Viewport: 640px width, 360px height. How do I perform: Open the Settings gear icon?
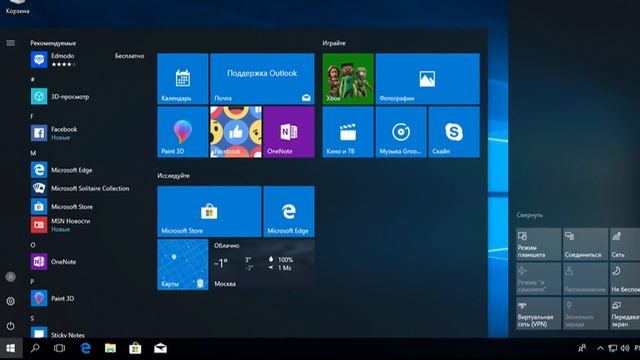pyautogui.click(x=11, y=301)
